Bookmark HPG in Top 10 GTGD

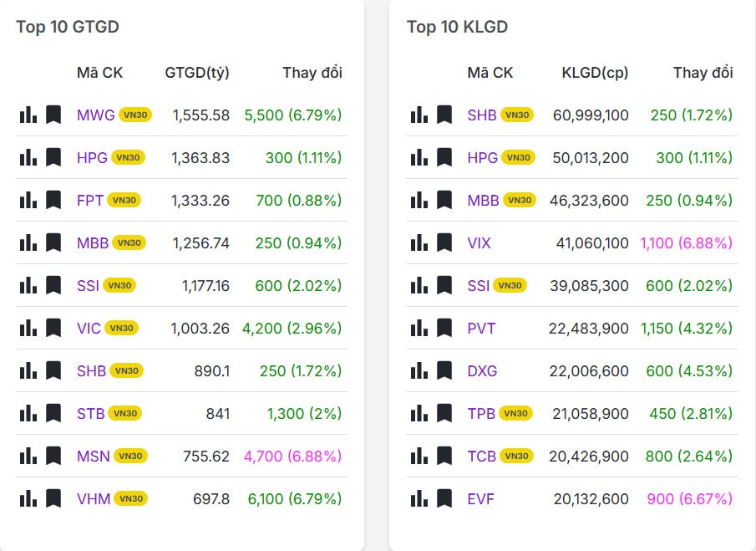pyautogui.click(x=53, y=157)
